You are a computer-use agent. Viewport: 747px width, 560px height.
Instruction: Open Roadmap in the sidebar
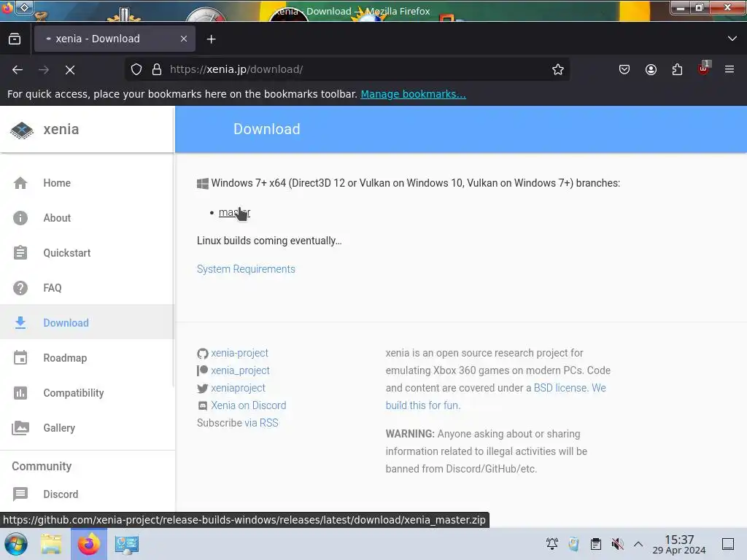tap(88, 358)
